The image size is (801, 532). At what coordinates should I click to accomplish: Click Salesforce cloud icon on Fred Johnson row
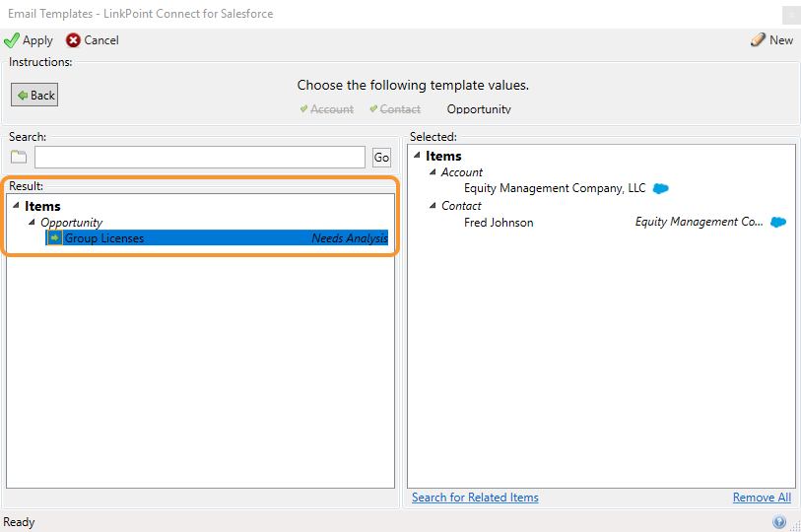778,222
